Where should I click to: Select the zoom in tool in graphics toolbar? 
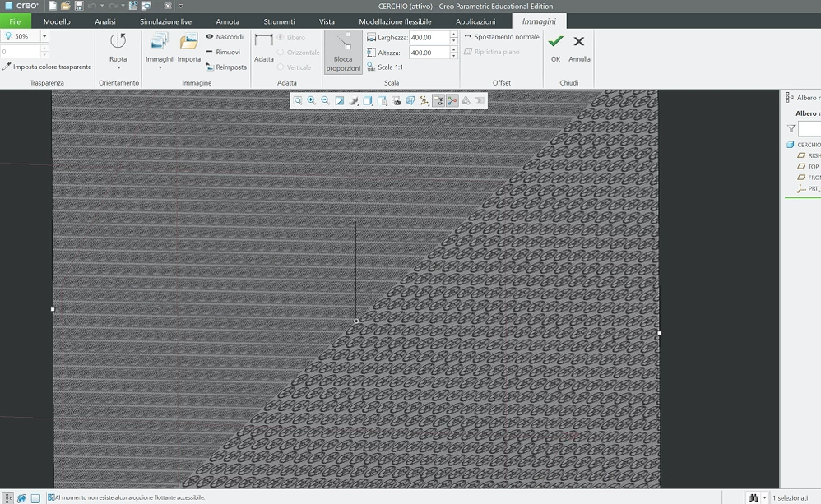tap(312, 100)
